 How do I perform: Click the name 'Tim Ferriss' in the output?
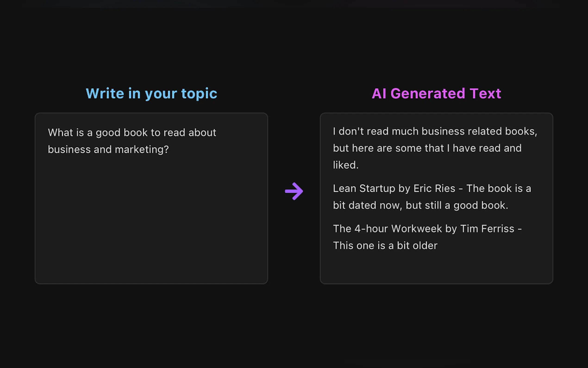(x=487, y=229)
